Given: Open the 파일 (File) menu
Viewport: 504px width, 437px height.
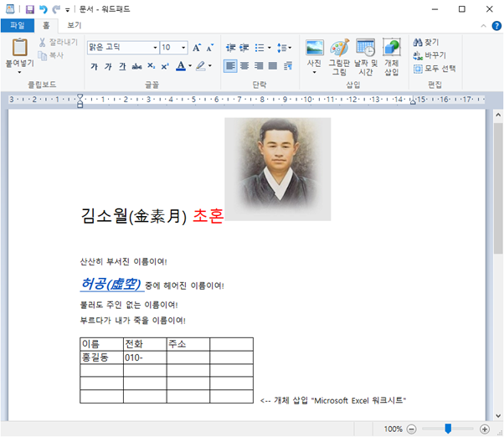Looking at the screenshot, I should (x=18, y=25).
